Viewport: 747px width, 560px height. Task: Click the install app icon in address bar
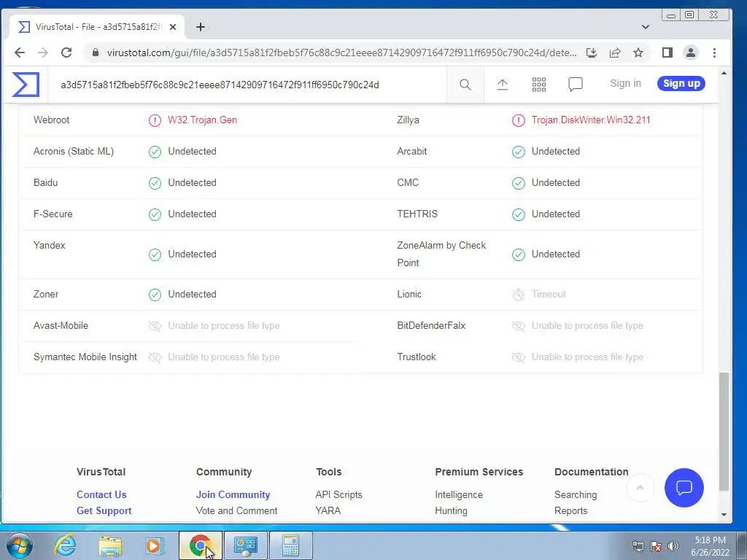coord(592,52)
